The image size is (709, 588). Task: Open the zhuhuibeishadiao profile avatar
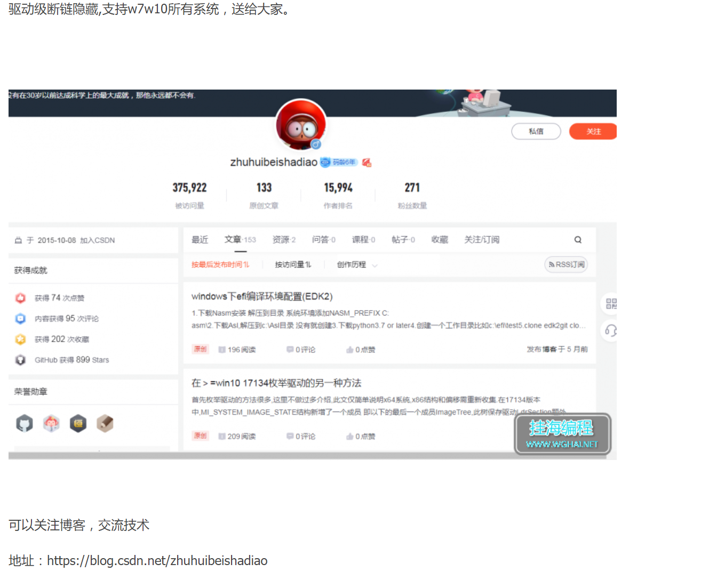[301, 125]
